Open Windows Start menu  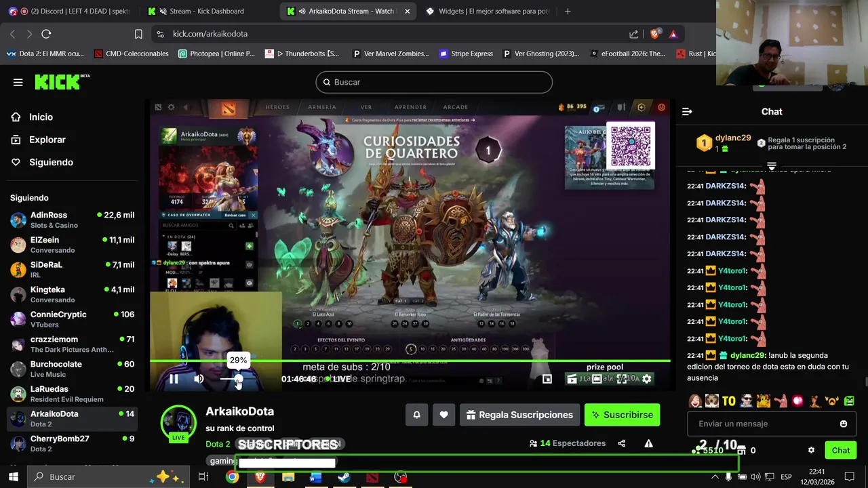(13, 476)
